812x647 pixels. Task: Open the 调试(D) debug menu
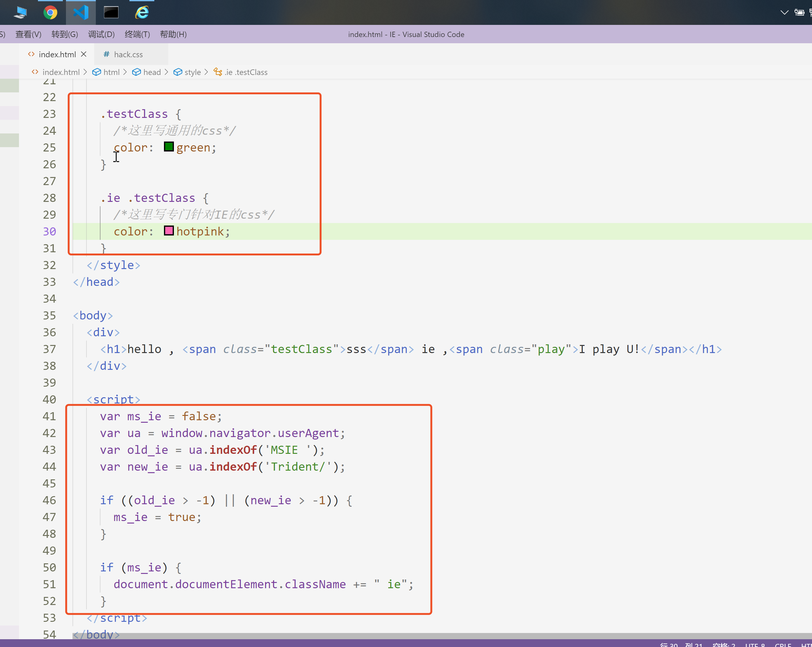tap(101, 34)
